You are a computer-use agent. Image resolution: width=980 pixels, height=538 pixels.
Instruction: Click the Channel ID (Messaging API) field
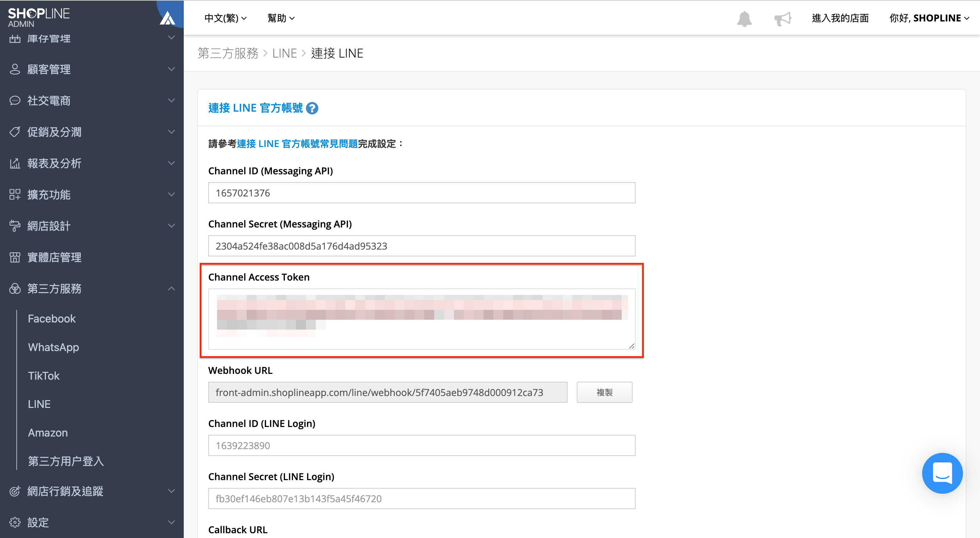tap(422, 193)
